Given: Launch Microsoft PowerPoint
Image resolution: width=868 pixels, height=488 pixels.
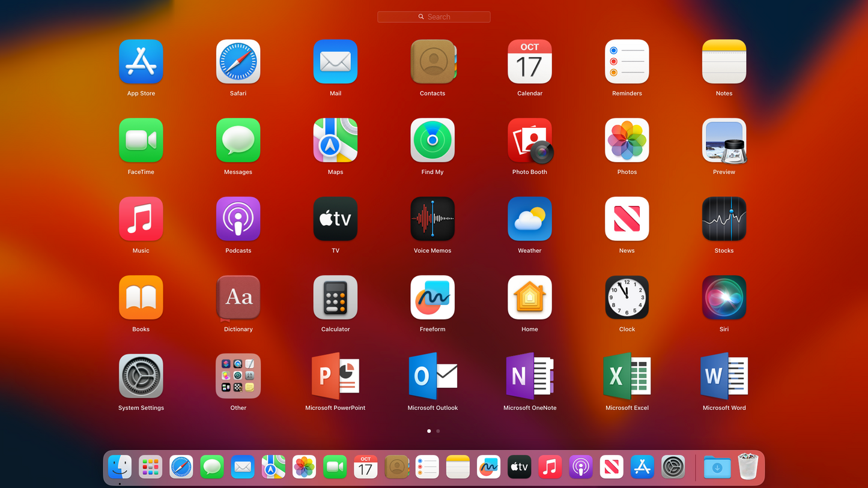Looking at the screenshot, I should [335, 376].
